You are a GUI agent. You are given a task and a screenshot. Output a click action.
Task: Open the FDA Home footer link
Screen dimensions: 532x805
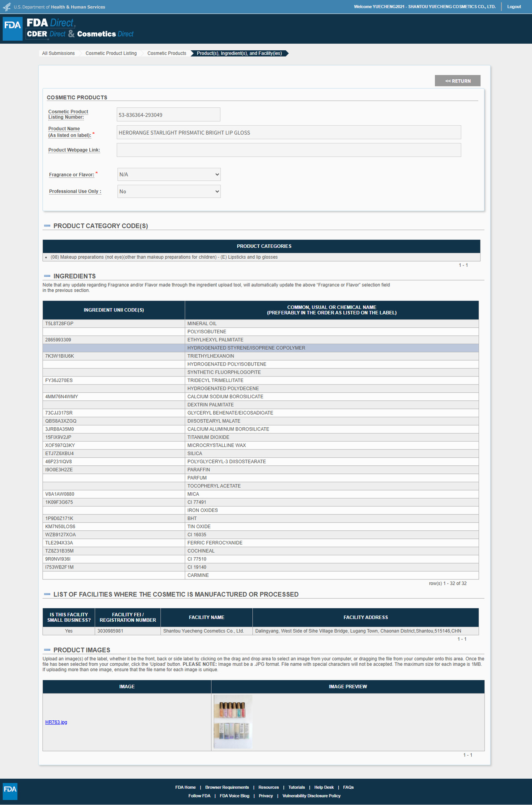pyautogui.click(x=185, y=787)
